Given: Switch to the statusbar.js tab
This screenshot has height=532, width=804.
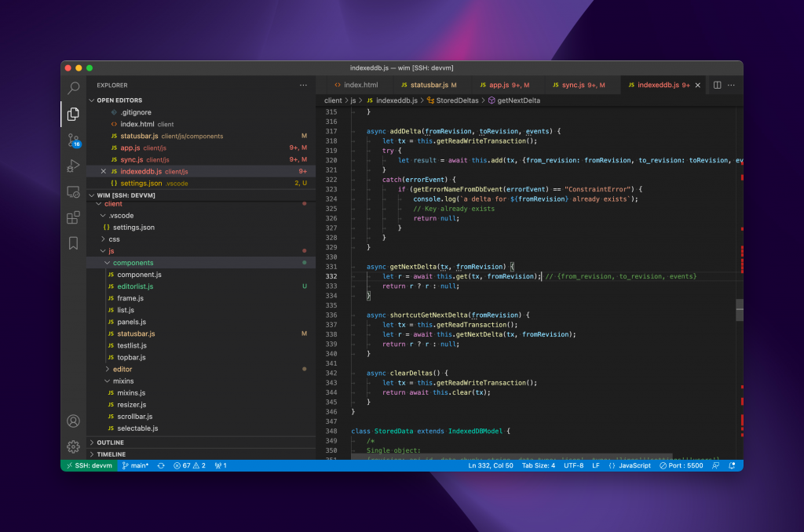Looking at the screenshot, I should pos(429,85).
